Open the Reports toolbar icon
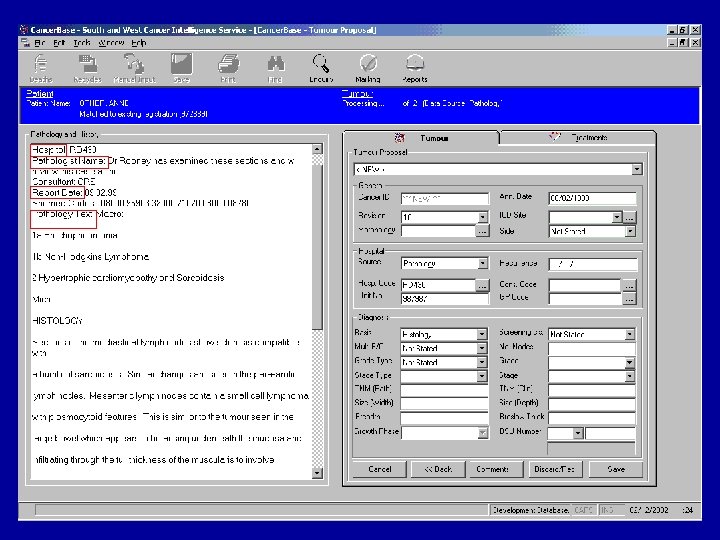This screenshot has height=540, width=720. pos(415,63)
